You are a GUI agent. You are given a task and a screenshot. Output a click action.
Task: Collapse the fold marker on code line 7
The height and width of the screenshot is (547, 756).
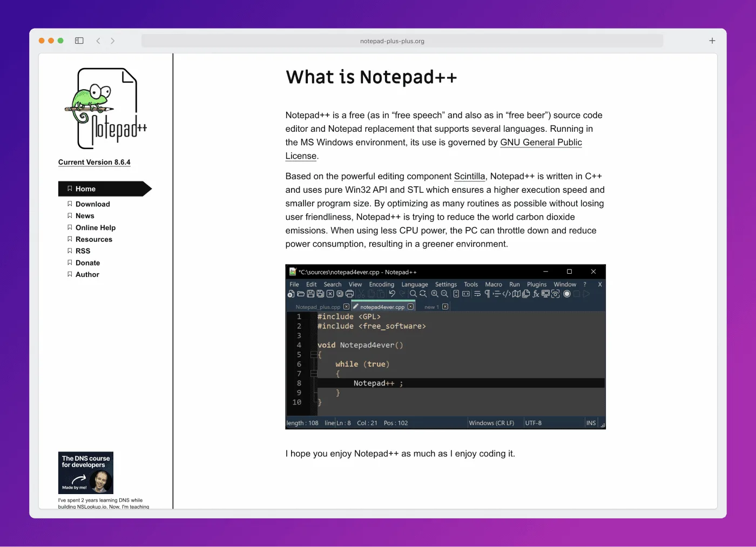[x=313, y=374]
